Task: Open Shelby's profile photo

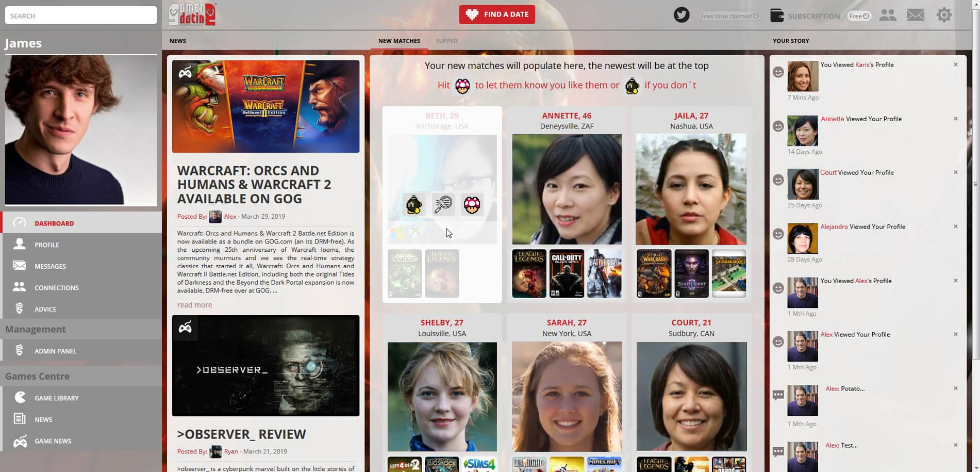Action: point(442,397)
